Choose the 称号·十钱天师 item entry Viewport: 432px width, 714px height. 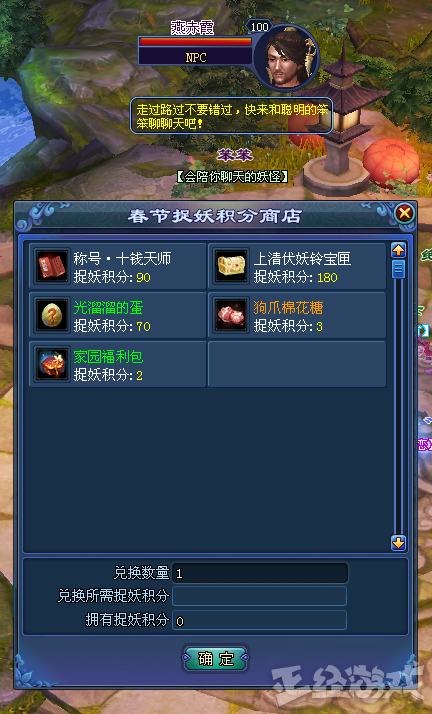click(118, 266)
